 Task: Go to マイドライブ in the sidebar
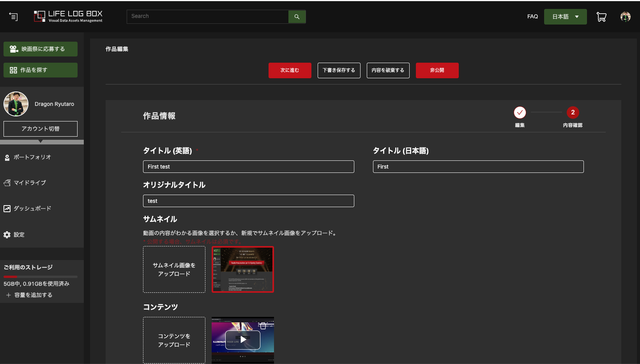(30, 183)
